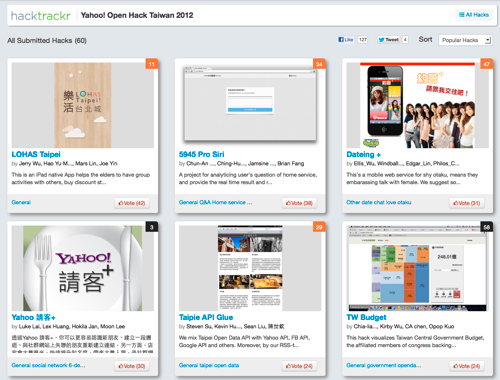The width and height of the screenshot is (500, 380).
Task: Click the TW Budget description text
Action: (x=415, y=341)
